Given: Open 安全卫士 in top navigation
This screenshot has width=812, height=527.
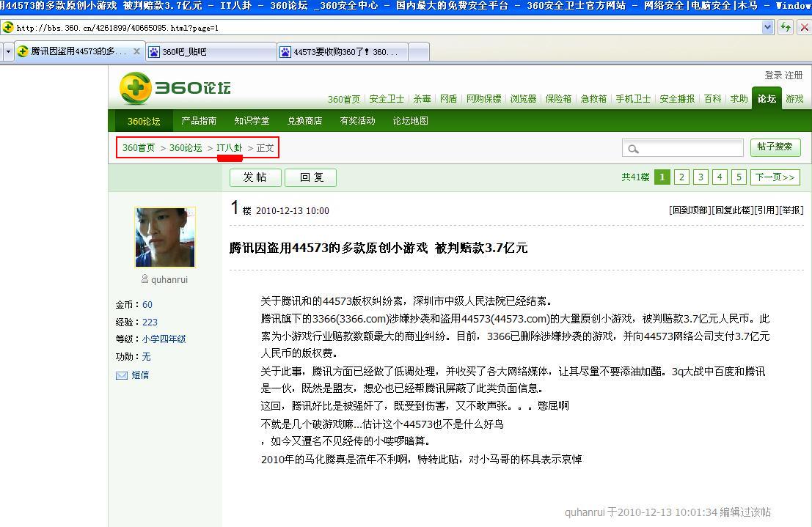Looking at the screenshot, I should pos(387,98).
